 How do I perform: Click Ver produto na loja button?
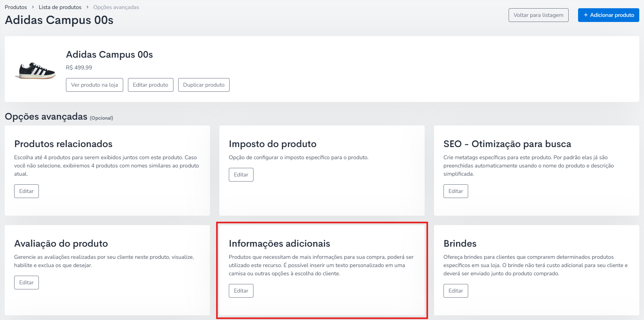(x=95, y=85)
